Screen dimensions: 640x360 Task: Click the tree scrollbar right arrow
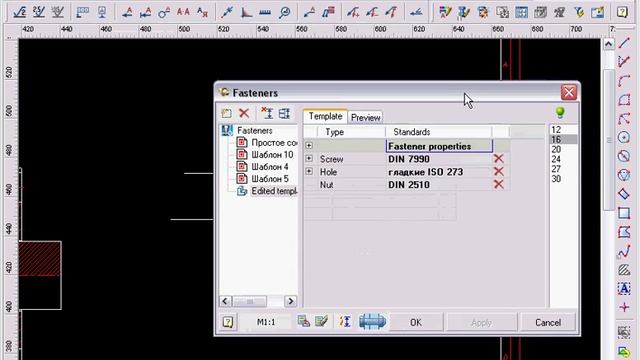pyautogui.click(x=290, y=301)
